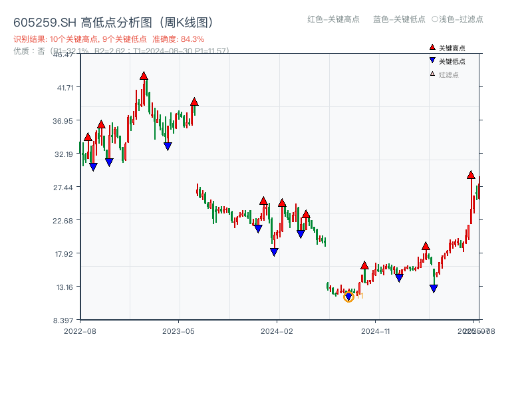Click the 2023-05 x-axis date label
The image size is (532, 399).
(178, 331)
